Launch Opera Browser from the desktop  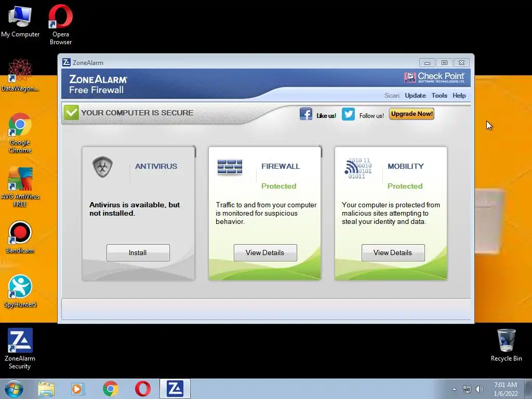pyautogui.click(x=61, y=25)
